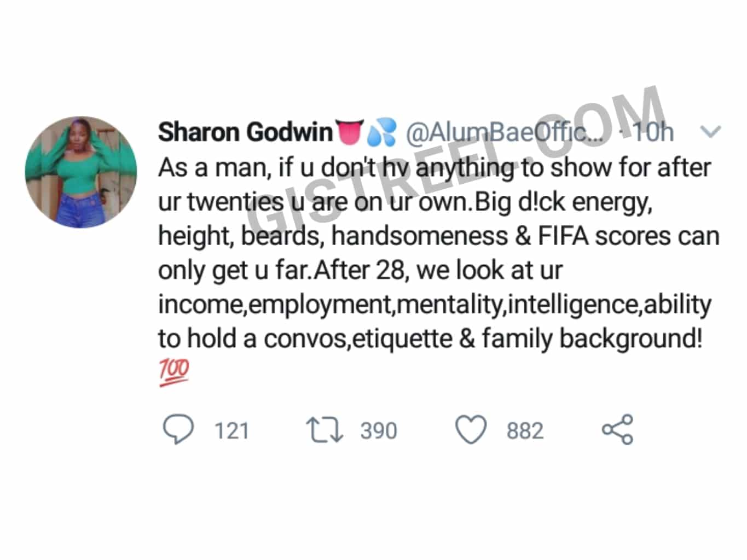
Task: Click the tweet line mentioning "family background!"
Action: [430, 339]
